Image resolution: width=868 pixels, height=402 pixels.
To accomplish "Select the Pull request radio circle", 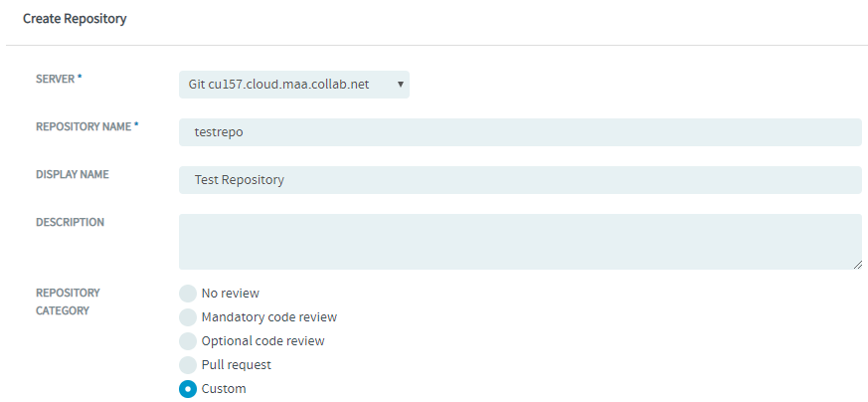I will tap(188, 365).
